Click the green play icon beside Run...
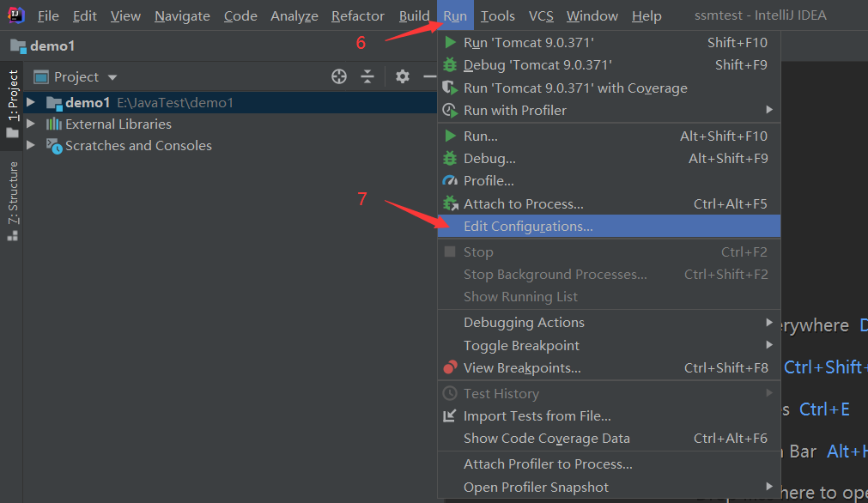Screen dimensions: 868x503 451,136
